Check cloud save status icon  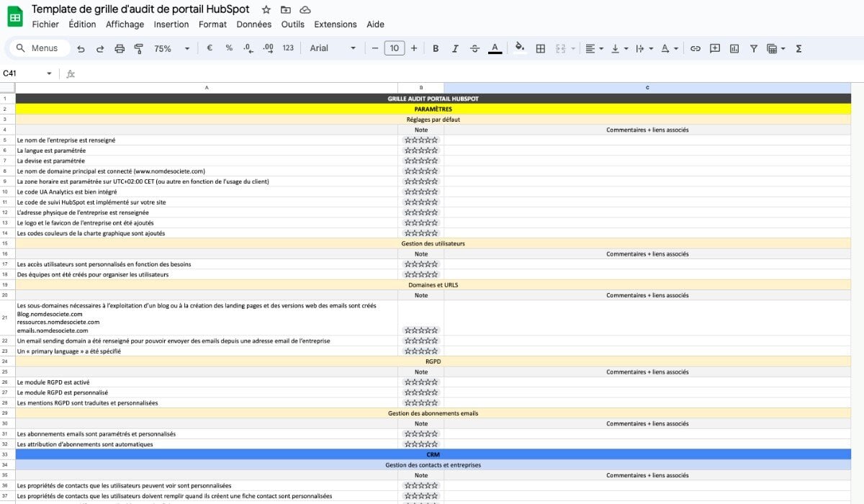[x=305, y=10]
